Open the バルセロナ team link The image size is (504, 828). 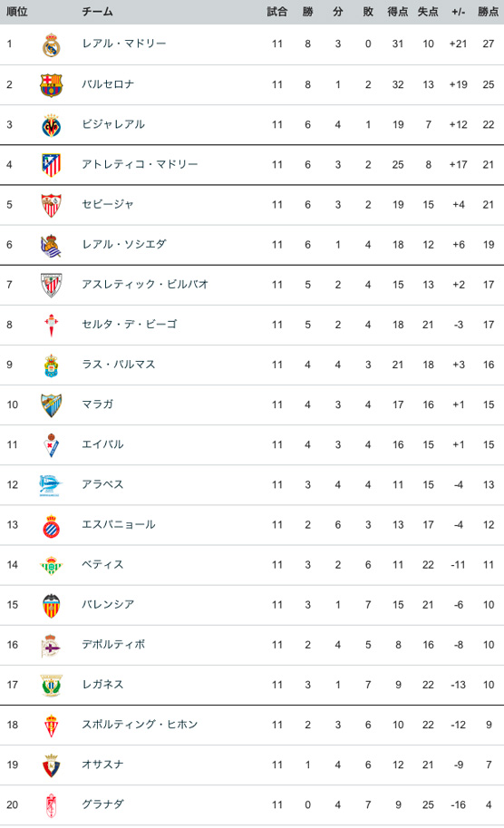[108, 84]
